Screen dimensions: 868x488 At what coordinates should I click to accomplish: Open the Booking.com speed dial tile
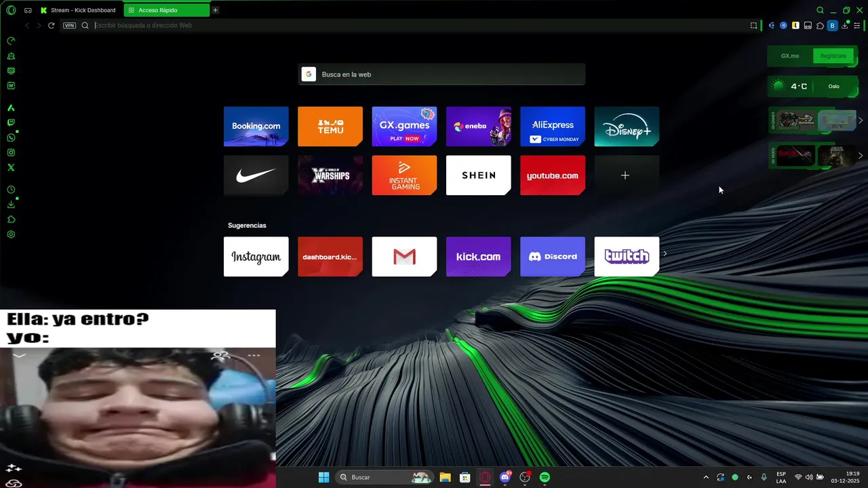tap(256, 126)
